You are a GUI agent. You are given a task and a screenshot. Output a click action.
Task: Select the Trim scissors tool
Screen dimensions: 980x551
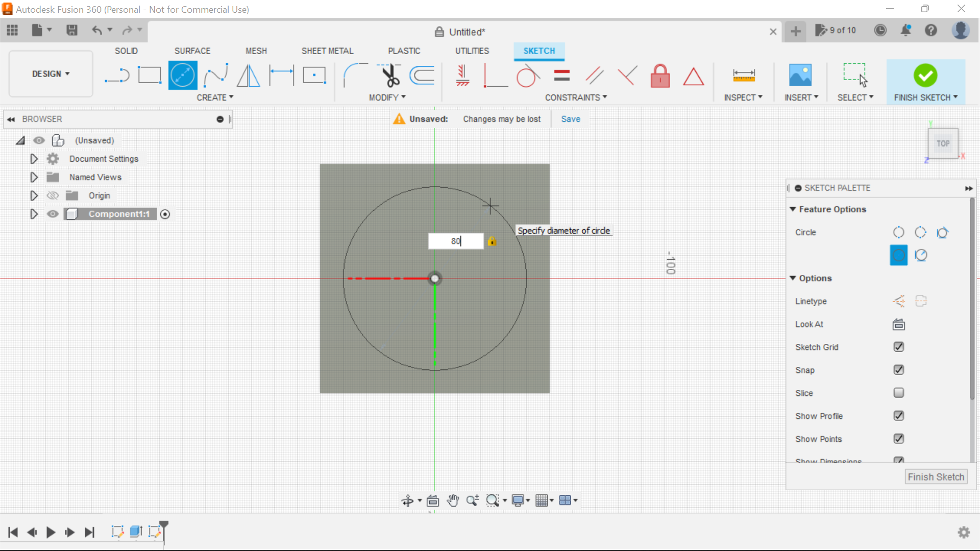click(390, 76)
